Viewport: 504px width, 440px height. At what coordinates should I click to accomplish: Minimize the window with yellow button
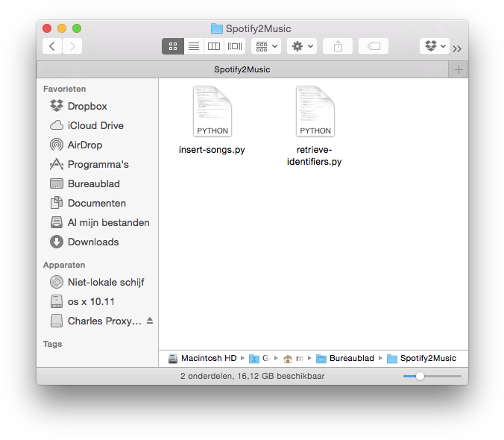[x=62, y=28]
